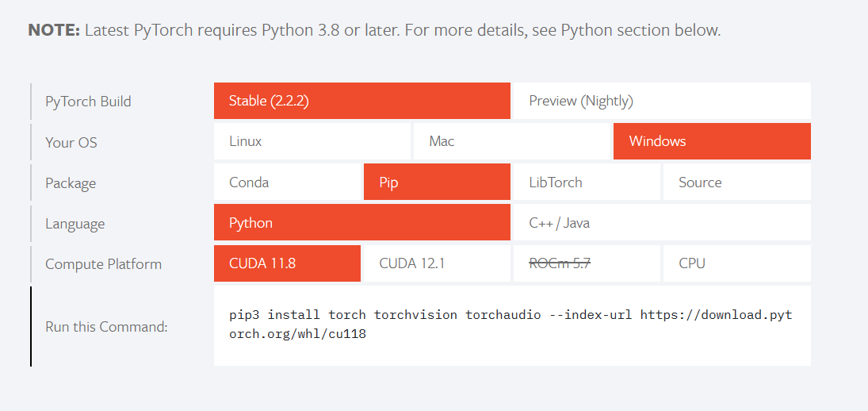This screenshot has height=411, width=868.
Task: Click the strikethrough ROCm 5.7 option
Action: 586,263
